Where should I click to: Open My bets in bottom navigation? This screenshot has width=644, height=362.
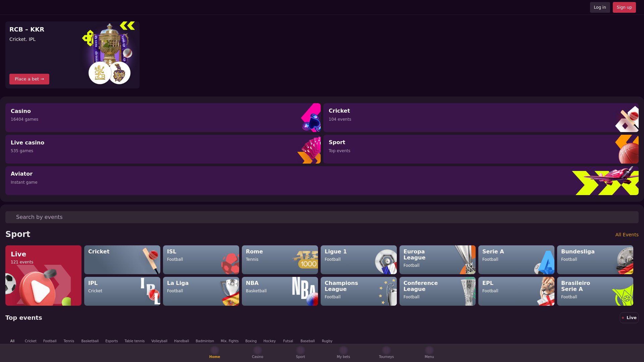(x=343, y=353)
